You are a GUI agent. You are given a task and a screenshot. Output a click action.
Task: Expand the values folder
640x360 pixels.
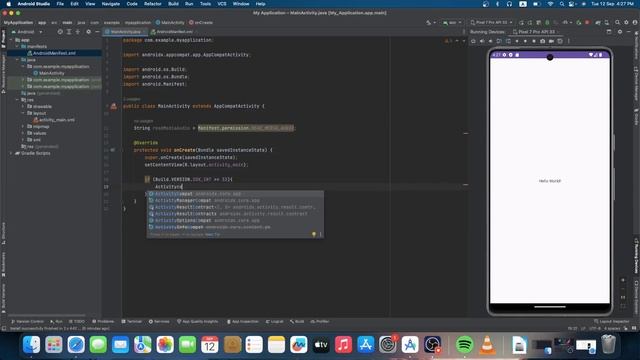click(23, 133)
